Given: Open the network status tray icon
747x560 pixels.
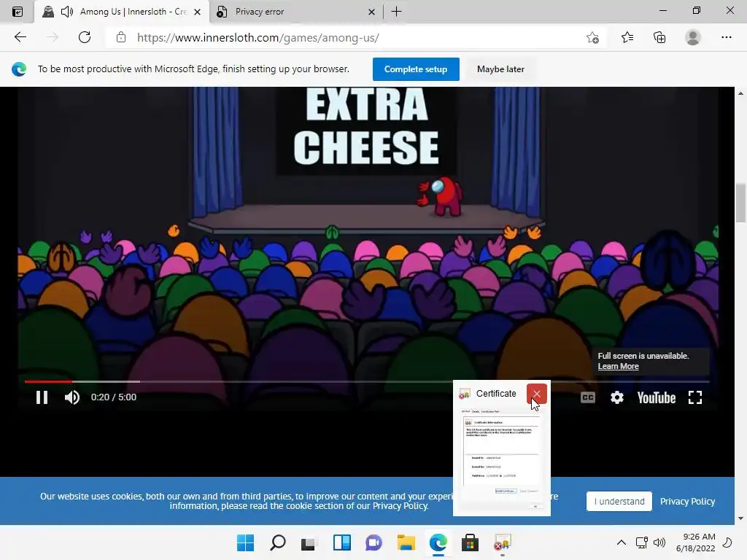Looking at the screenshot, I should (642, 542).
